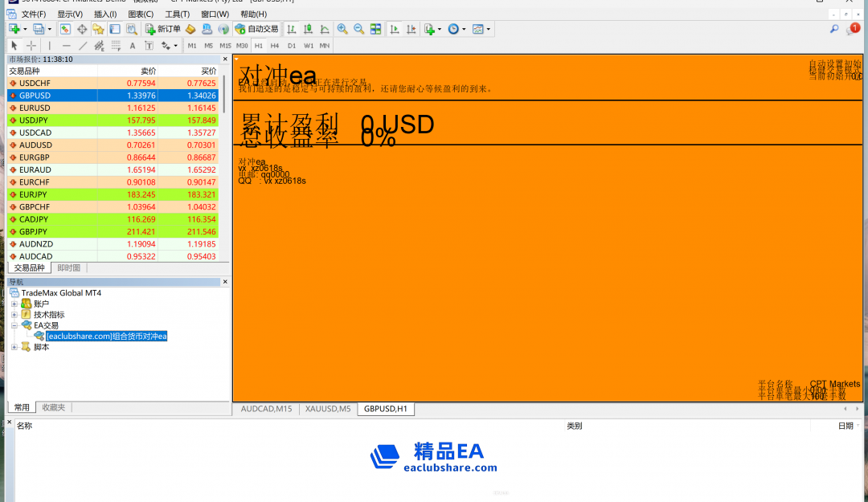Screen dimensions: 868x502
Task: Open search with the magnifier icon
Action: pos(834,29)
